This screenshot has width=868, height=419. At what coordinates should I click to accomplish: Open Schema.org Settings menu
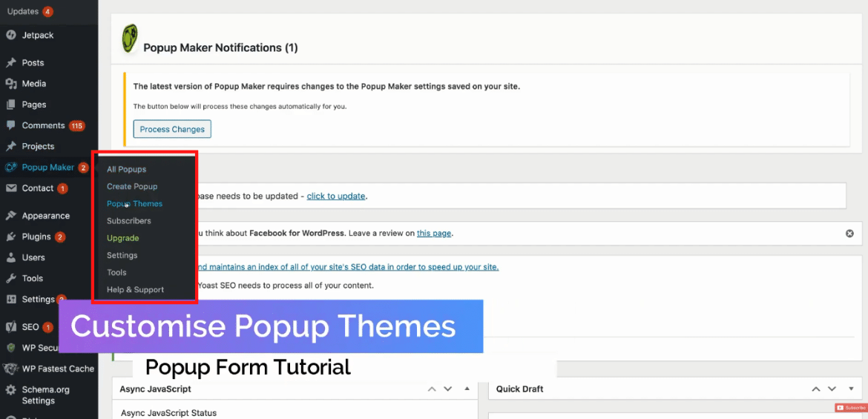[45, 395]
